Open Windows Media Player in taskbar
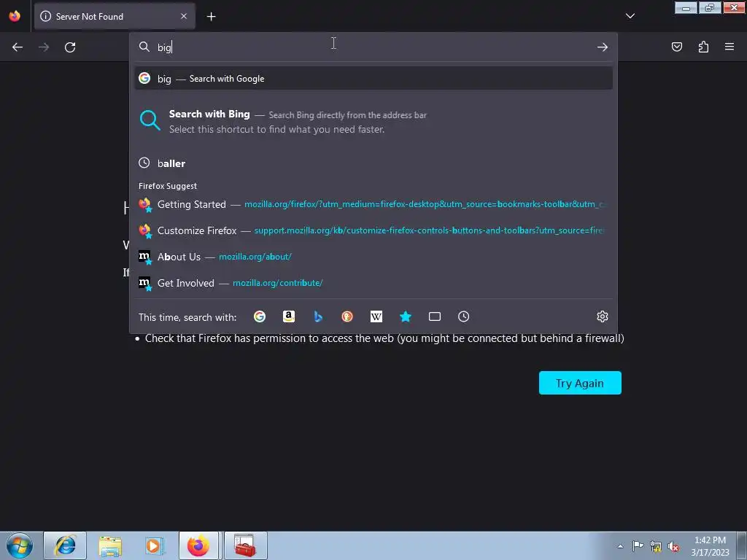747x560 pixels. click(155, 545)
